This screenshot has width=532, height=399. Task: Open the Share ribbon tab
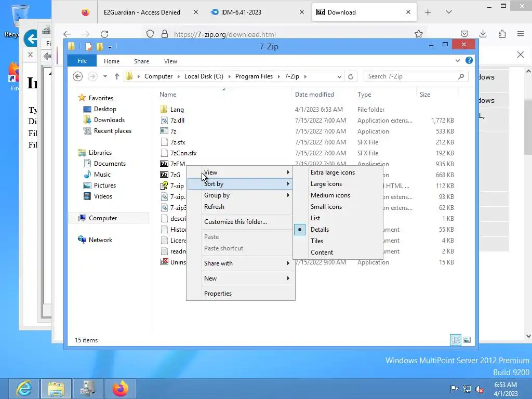[141, 61]
